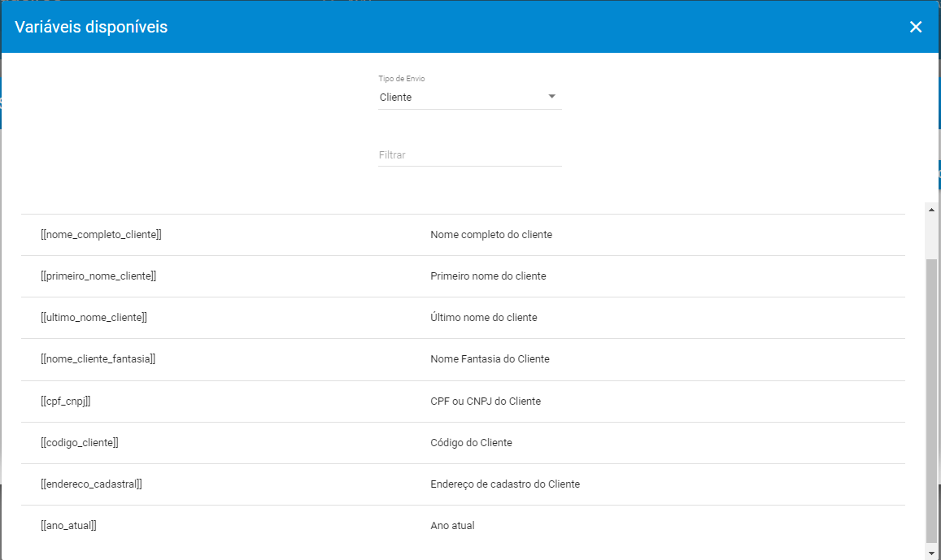Click the 'Variáveis disponíveis' title
Screen dimensions: 941x560
91,27
